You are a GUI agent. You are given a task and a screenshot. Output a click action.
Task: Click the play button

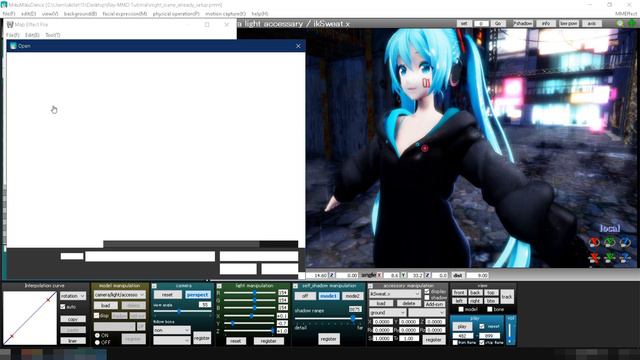tap(462, 327)
